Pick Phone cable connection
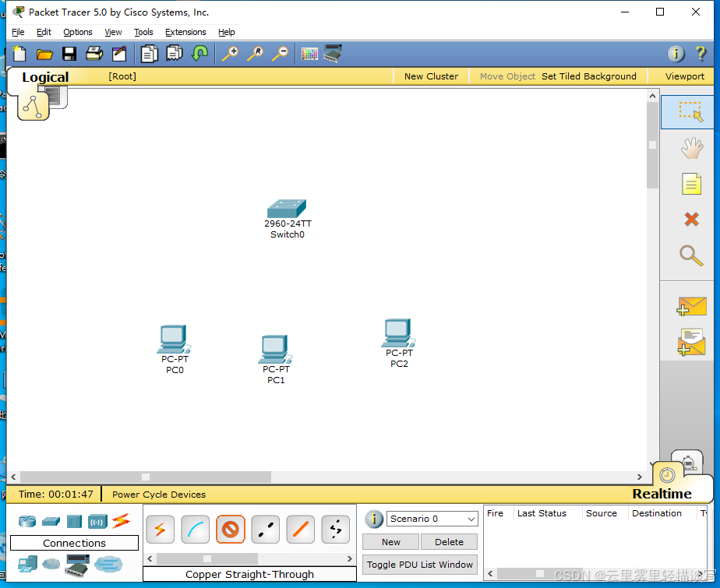Screen dimensions: 720x588 coord(336,530)
